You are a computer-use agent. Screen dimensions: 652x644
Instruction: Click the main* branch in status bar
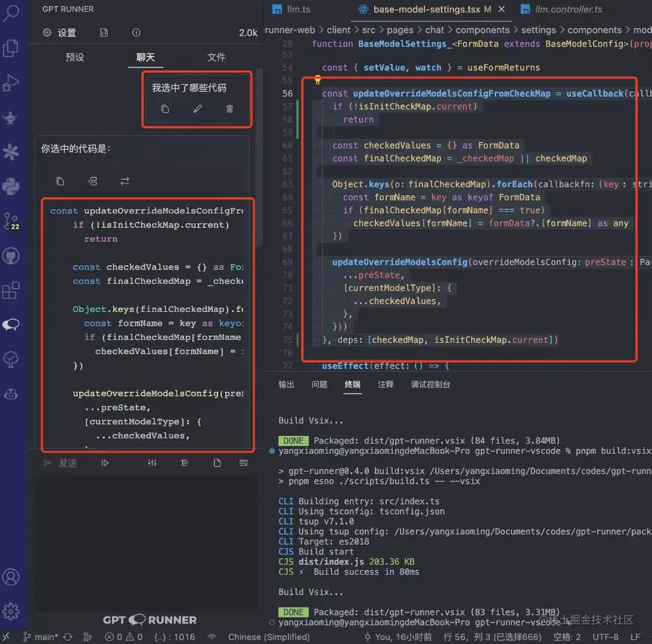coord(41,637)
